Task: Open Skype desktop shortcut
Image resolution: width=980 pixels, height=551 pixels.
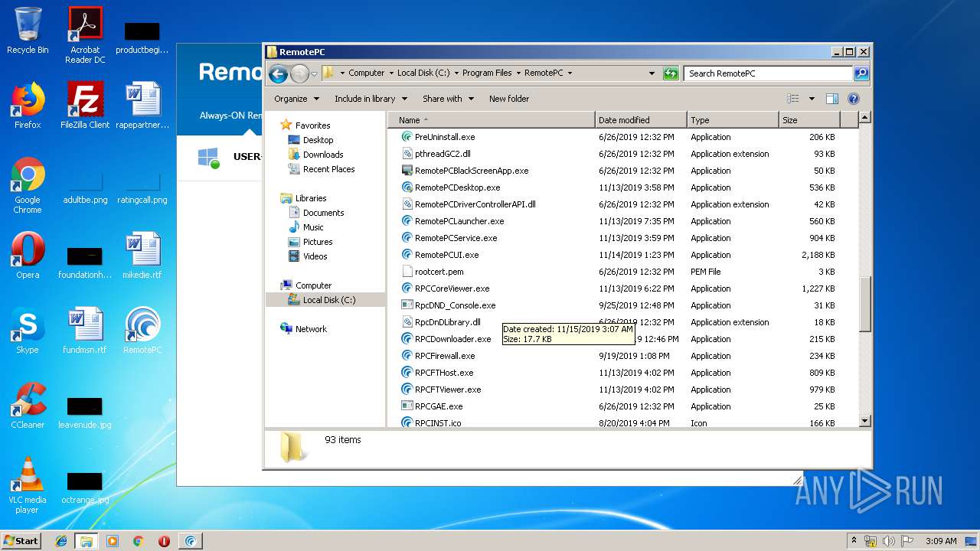Action: pos(28,331)
